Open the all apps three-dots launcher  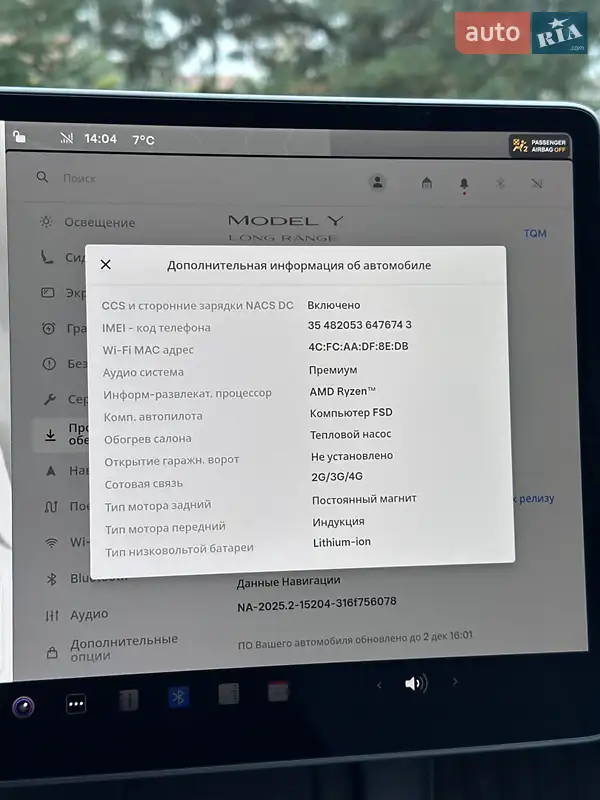(76, 704)
